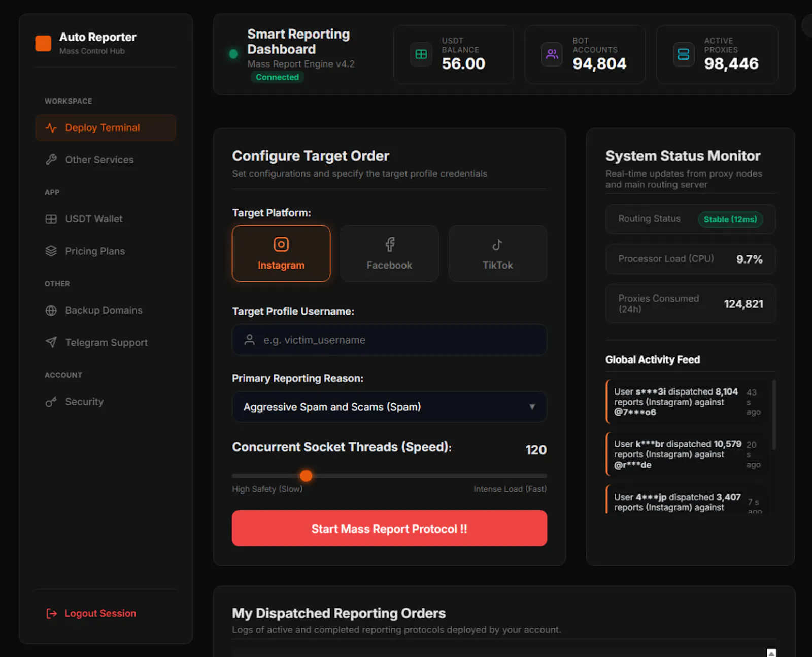Open the Telegram Support menu item
Viewport: 812px width, 657px height.
[106, 342]
